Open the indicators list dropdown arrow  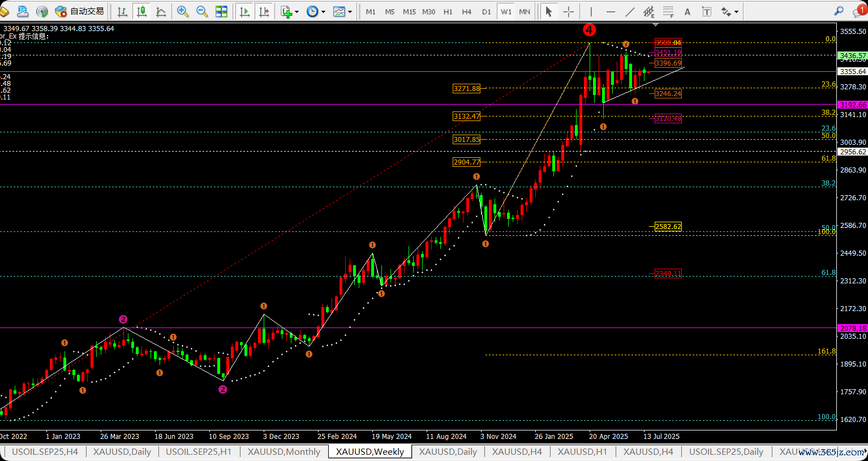[x=297, y=12]
